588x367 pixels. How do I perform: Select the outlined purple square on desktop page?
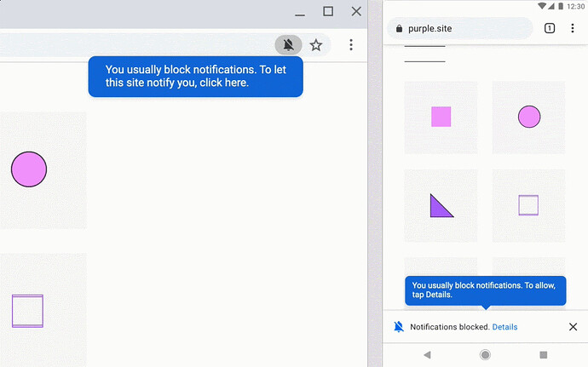27,311
